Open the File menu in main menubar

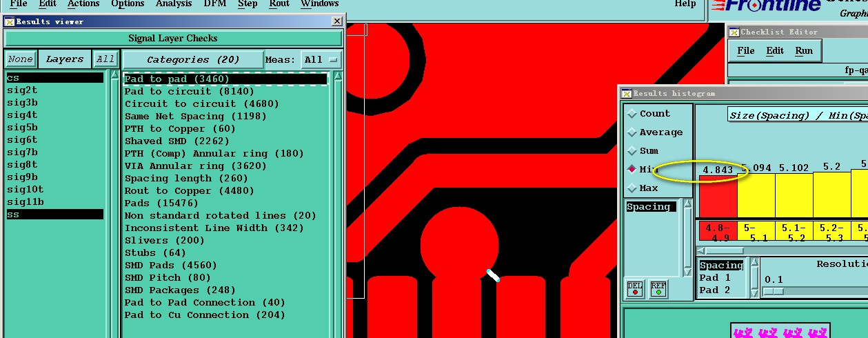click(x=19, y=4)
